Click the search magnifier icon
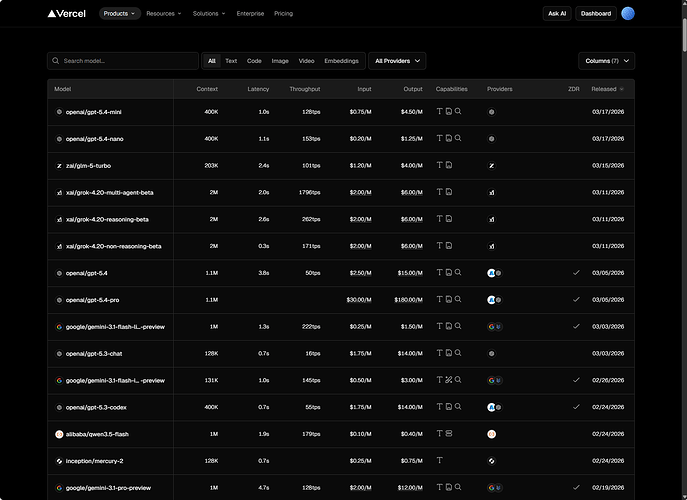 pyautogui.click(x=56, y=61)
